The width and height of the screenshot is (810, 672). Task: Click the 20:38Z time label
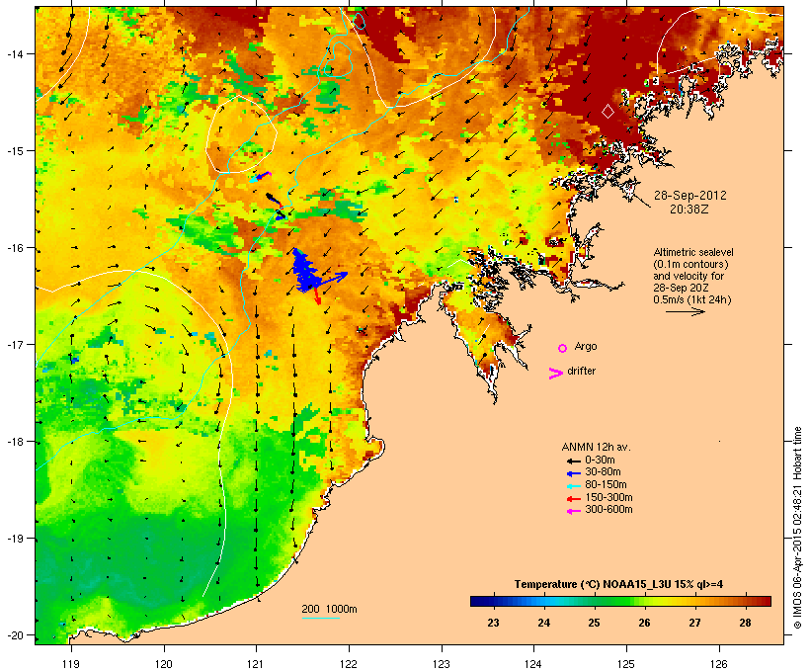689,210
